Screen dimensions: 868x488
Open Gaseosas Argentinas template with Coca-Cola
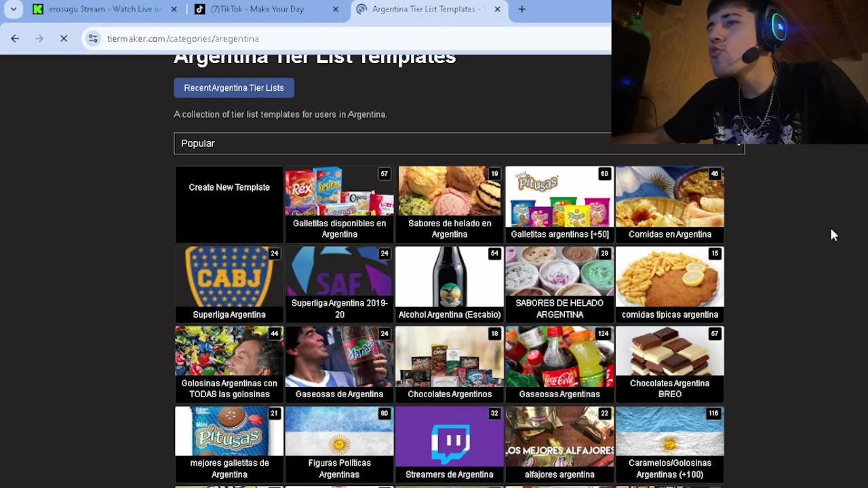pos(559,364)
